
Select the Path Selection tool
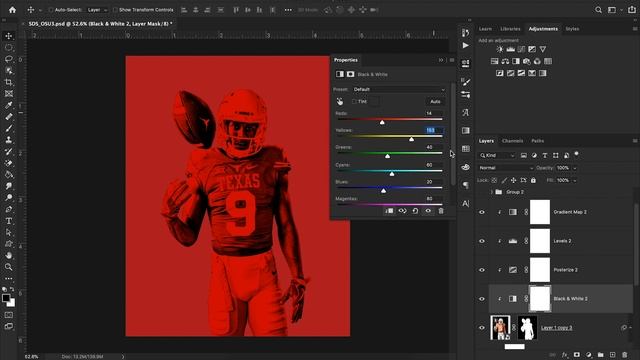click(x=9, y=232)
